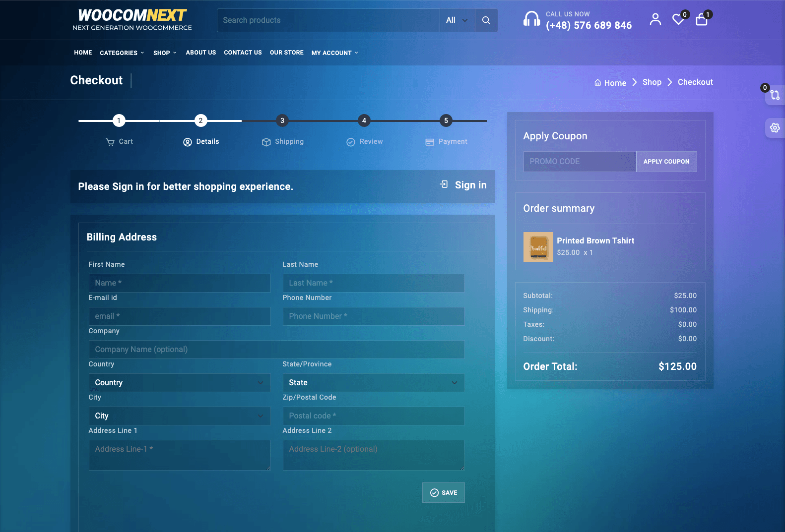This screenshot has height=532, width=785.
Task: Open the Categories menu
Action: tap(122, 53)
